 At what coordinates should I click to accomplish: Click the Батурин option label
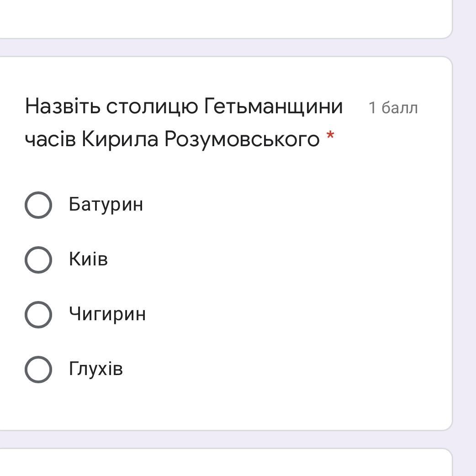106,204
